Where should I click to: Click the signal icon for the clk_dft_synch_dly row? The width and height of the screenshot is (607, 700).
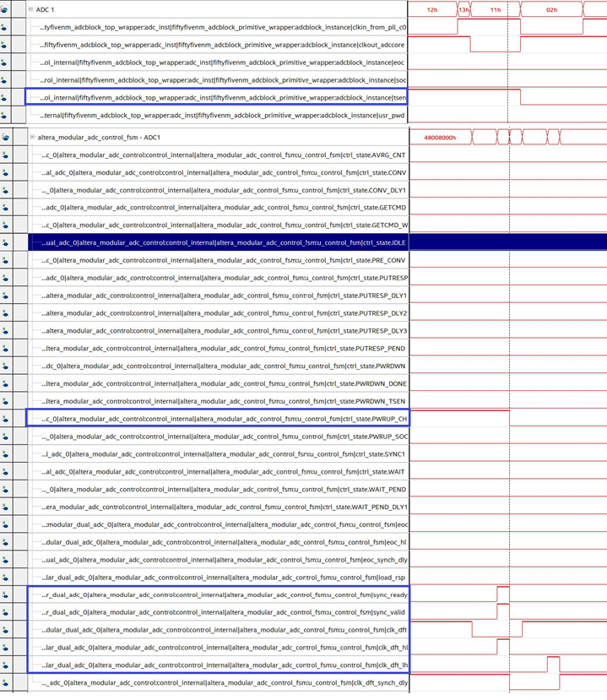point(5,682)
